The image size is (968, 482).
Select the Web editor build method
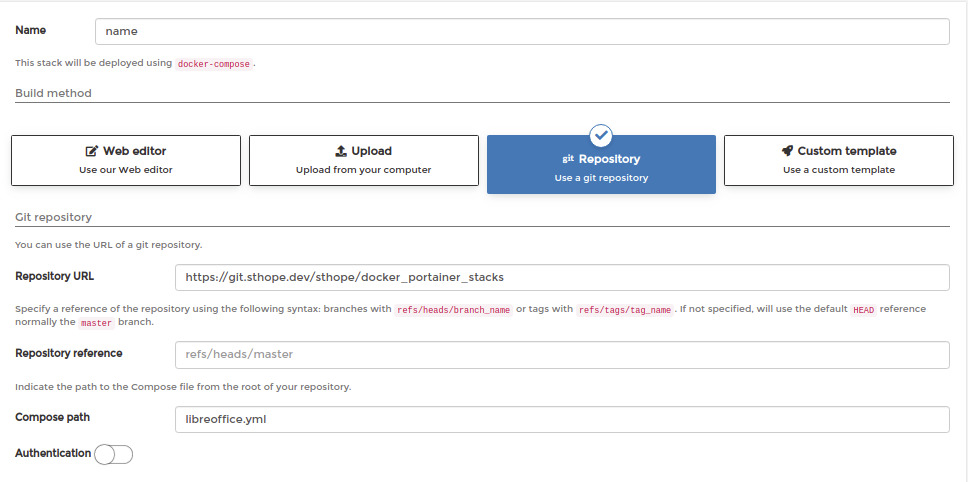(126, 160)
